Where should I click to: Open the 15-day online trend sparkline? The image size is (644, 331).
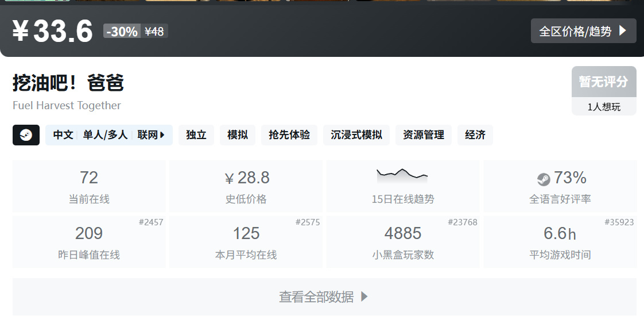click(x=402, y=176)
